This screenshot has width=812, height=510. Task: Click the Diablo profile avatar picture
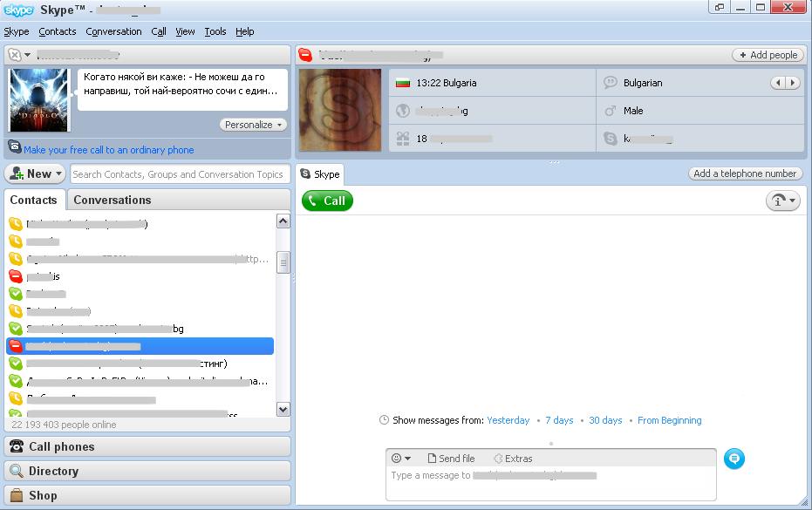(39, 100)
